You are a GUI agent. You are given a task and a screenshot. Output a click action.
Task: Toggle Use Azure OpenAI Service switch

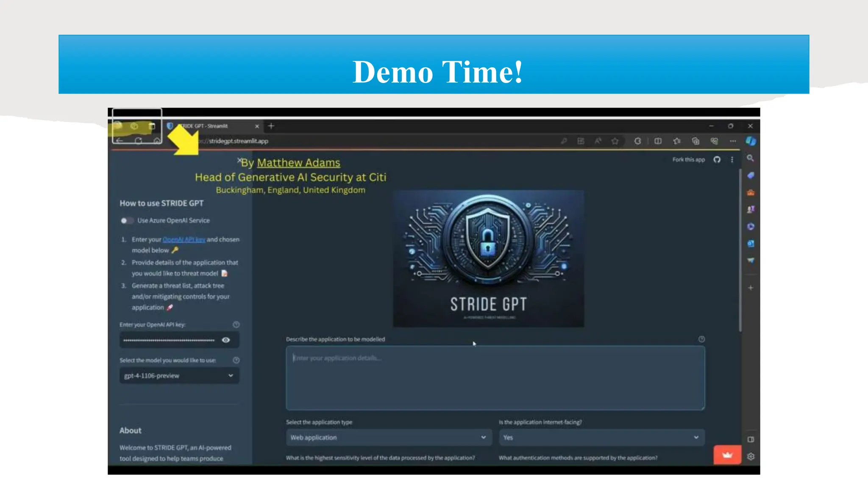(x=127, y=220)
